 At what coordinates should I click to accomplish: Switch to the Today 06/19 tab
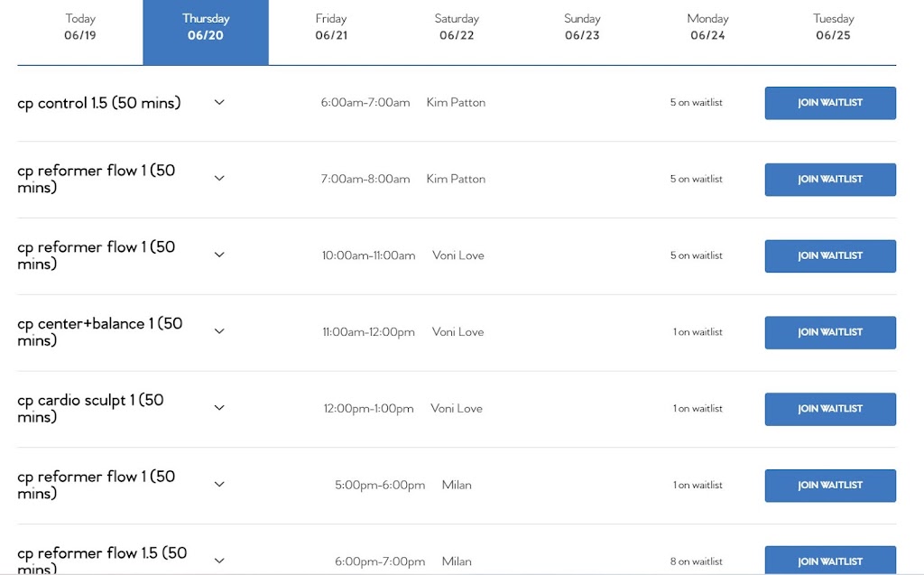pos(80,27)
